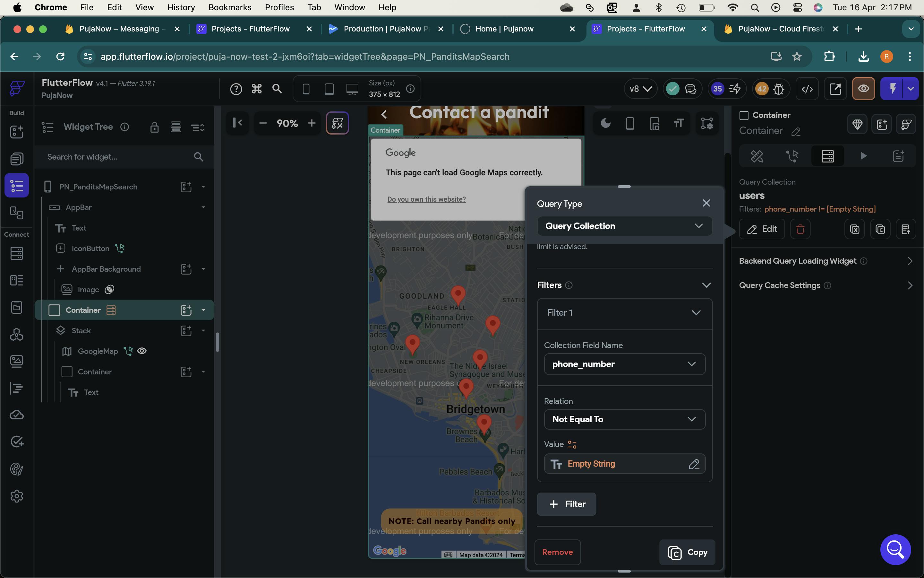Screen dimensions: 924x578
Task: Open Chrome Bookmarks menu
Action: click(230, 7)
